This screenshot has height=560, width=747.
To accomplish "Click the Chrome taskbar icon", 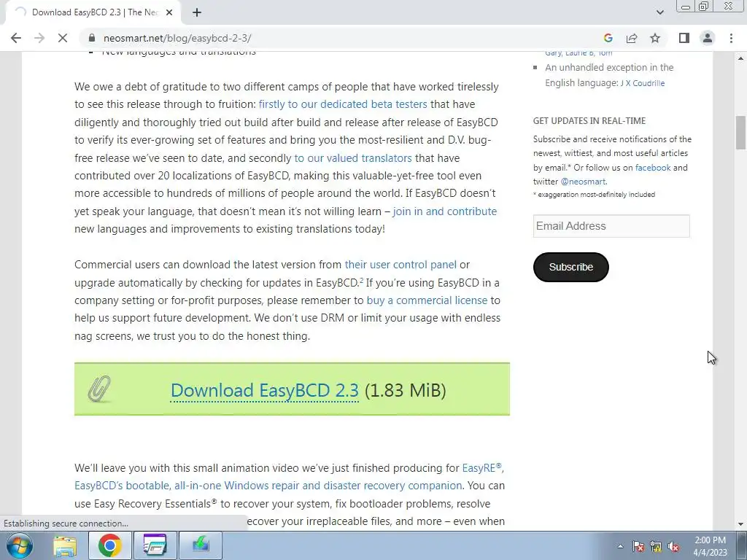I will pyautogui.click(x=109, y=545).
